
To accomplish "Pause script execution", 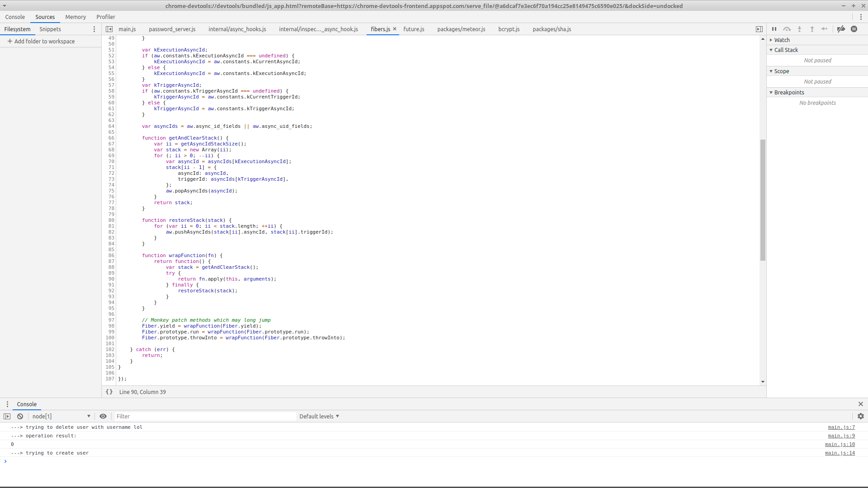I will point(774,29).
